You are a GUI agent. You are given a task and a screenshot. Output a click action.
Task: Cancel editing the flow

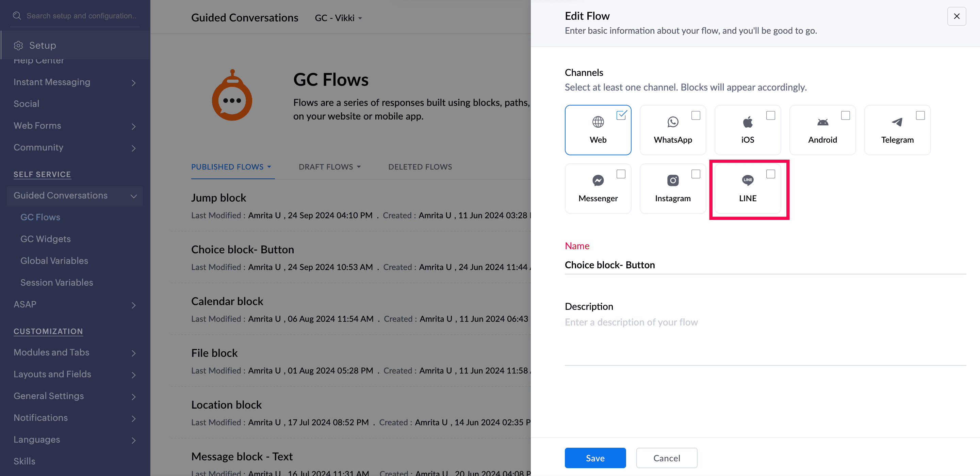(x=666, y=458)
